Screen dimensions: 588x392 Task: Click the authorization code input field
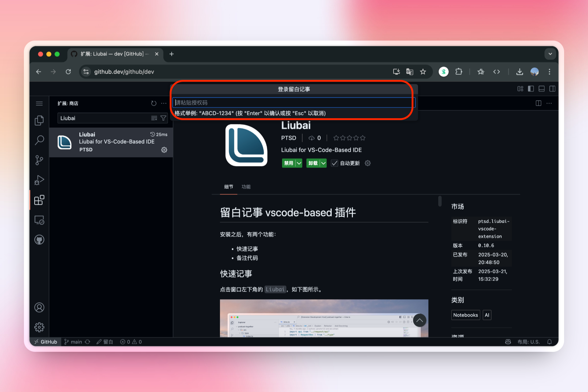coord(293,103)
